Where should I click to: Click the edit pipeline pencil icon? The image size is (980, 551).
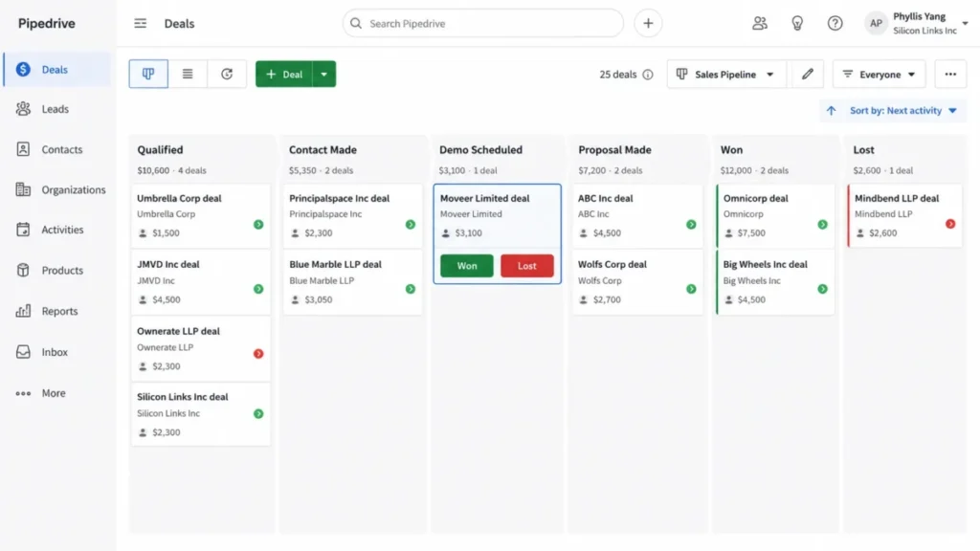click(x=807, y=75)
